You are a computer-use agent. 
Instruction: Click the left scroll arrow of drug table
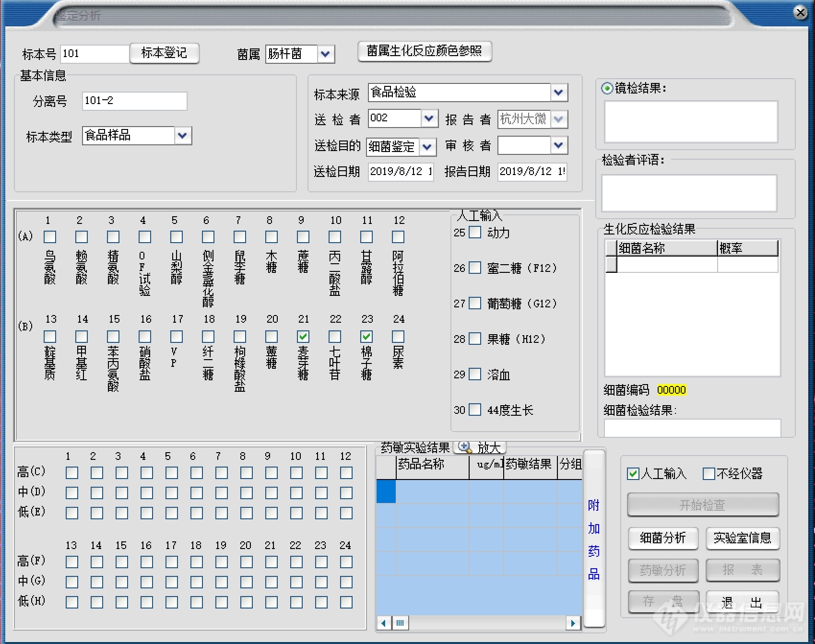[383, 623]
